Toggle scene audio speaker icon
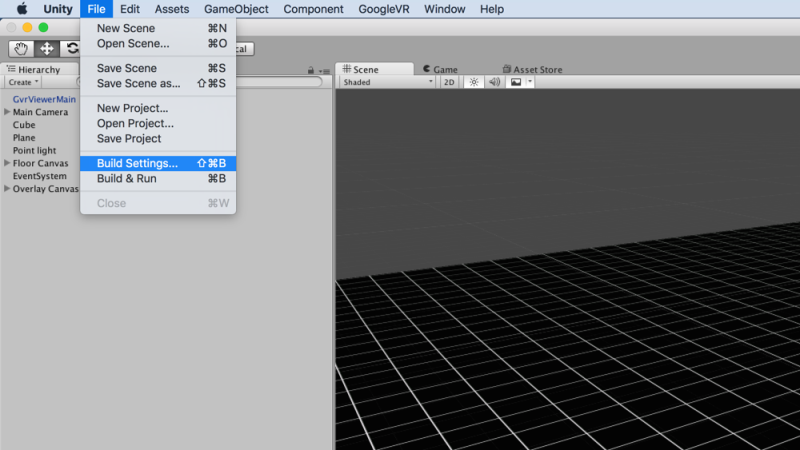800x450 pixels. click(x=494, y=82)
